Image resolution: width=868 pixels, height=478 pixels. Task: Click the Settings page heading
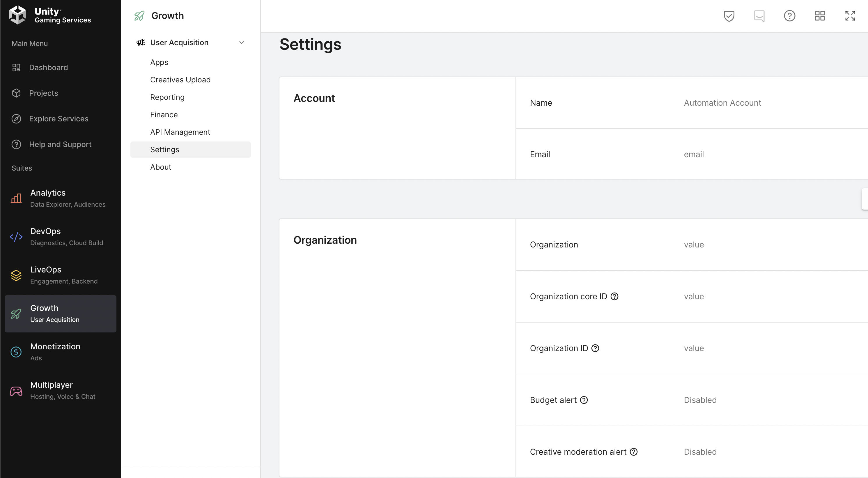tap(310, 44)
